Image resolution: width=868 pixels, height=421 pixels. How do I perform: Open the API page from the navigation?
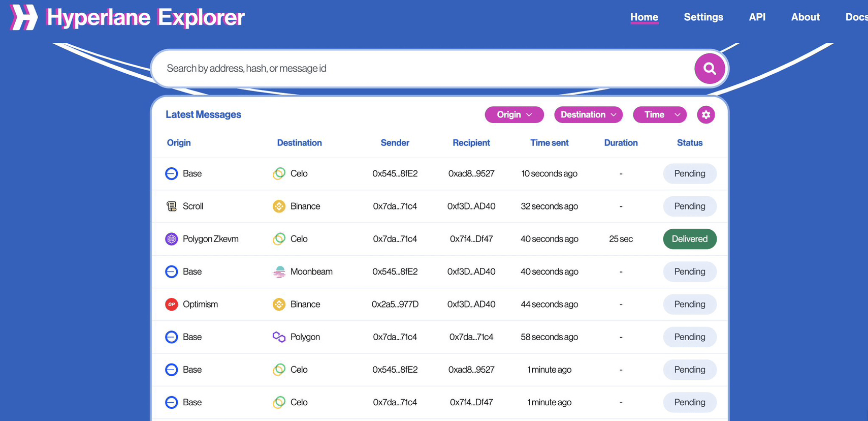click(757, 17)
